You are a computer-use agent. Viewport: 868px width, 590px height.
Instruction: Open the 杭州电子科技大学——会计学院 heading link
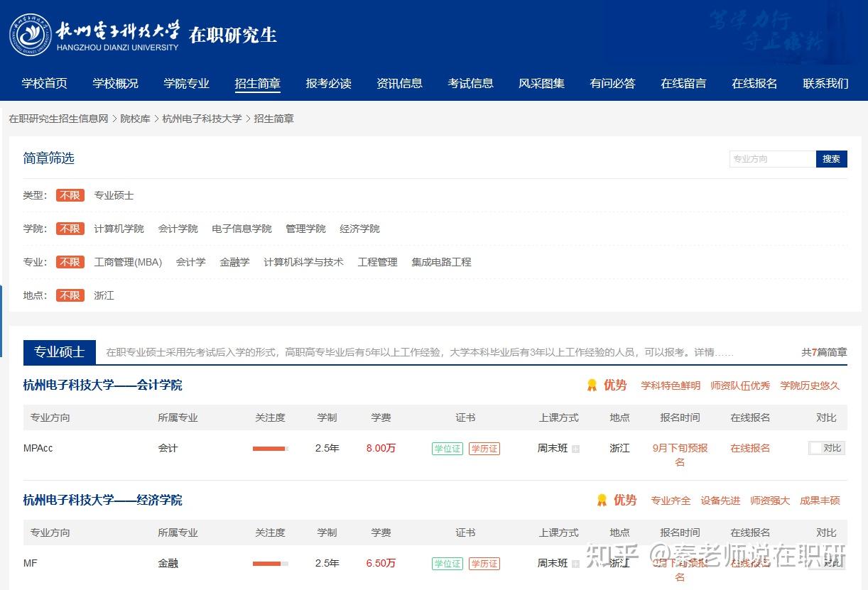(x=103, y=385)
